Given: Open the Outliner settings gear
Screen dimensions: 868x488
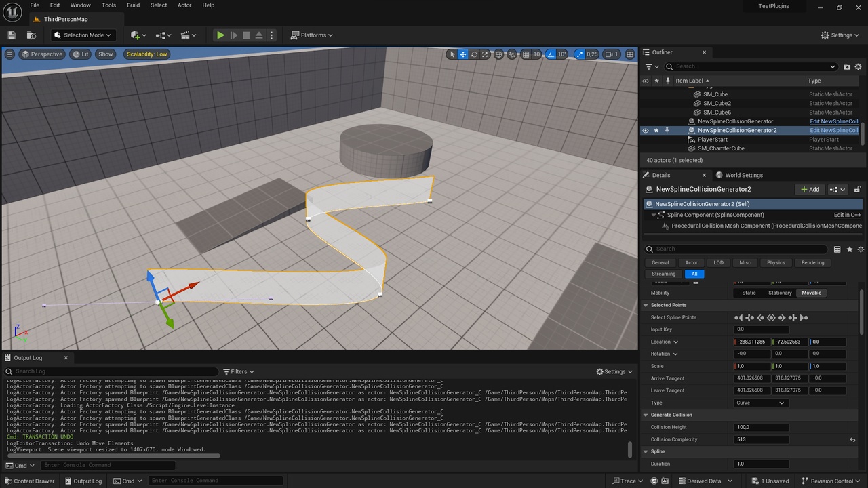Looking at the screenshot, I should click(859, 66).
